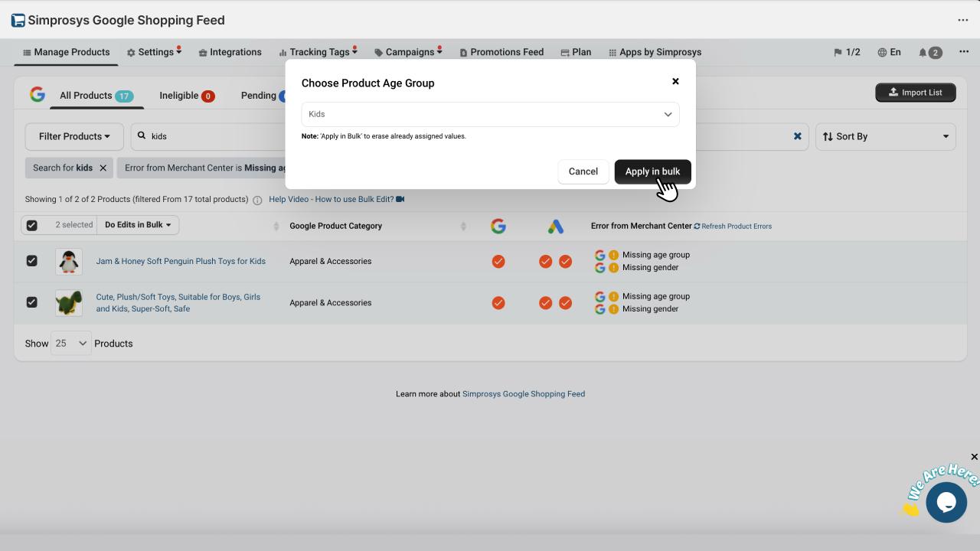Open the Do Edits in Bulk dropdown

coord(138,225)
